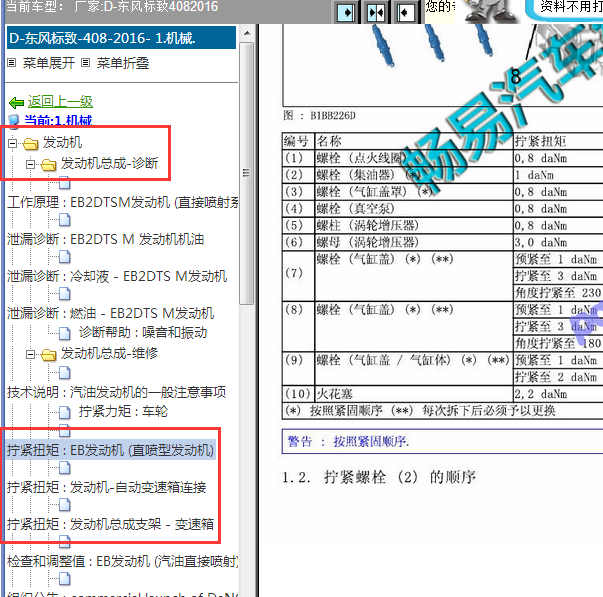Image resolution: width=603 pixels, height=597 pixels.
Task: Click the 3,0 daNm torque value
Action: [541, 243]
